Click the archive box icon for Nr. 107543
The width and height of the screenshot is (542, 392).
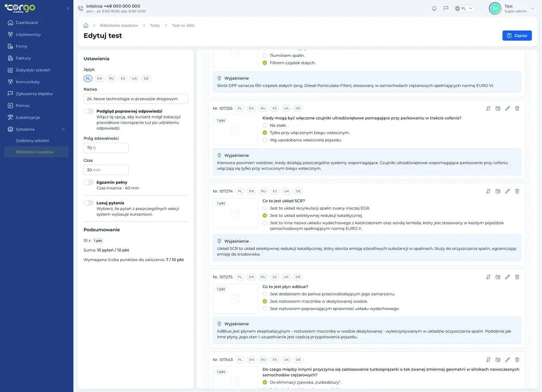click(x=498, y=360)
